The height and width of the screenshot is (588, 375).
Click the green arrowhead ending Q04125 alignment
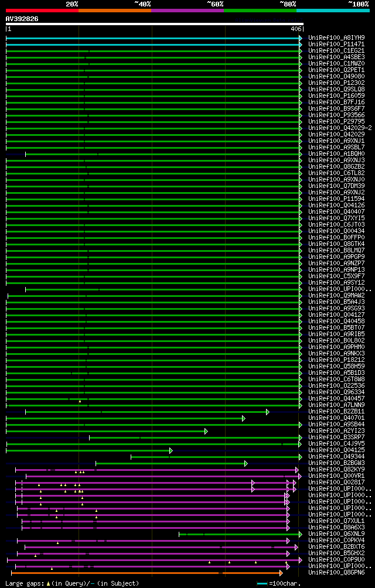click(171, 450)
